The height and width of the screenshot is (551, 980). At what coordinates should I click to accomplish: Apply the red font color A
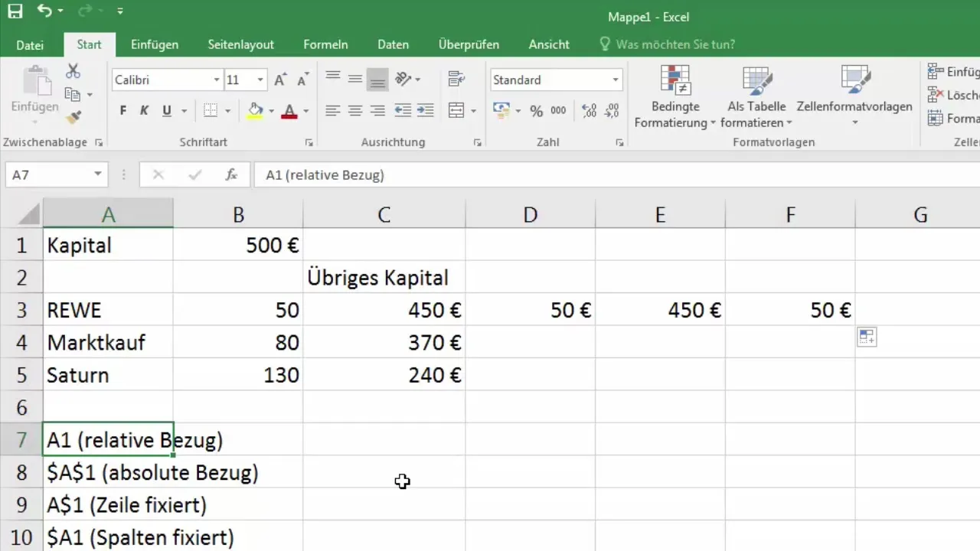289,111
